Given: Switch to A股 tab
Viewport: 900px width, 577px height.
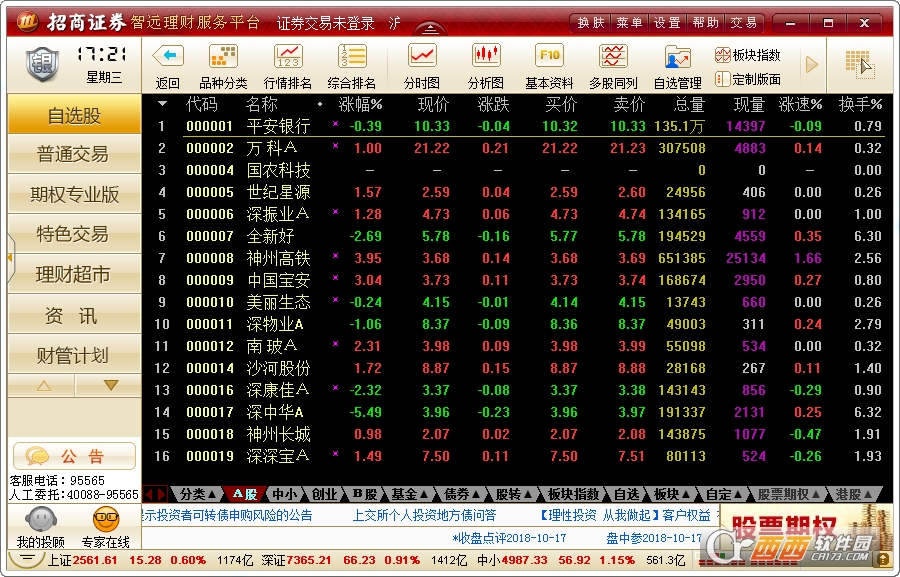Looking at the screenshot, I should click(x=245, y=494).
